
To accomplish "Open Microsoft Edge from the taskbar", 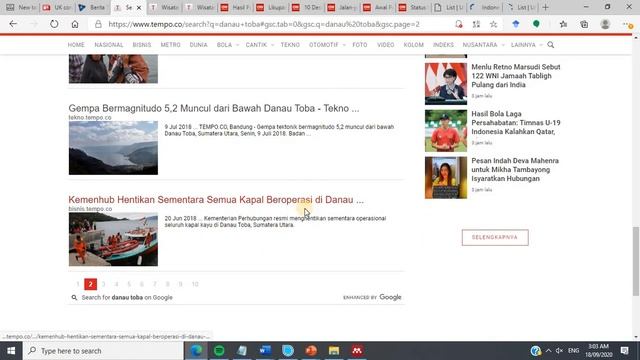I will [x=196, y=351].
